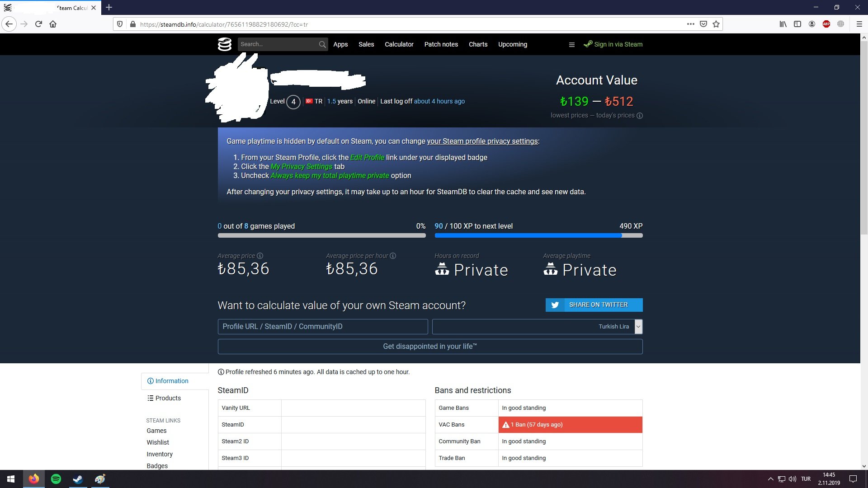Open site security padlock info
Screen dimensions: 868x488
point(132,24)
